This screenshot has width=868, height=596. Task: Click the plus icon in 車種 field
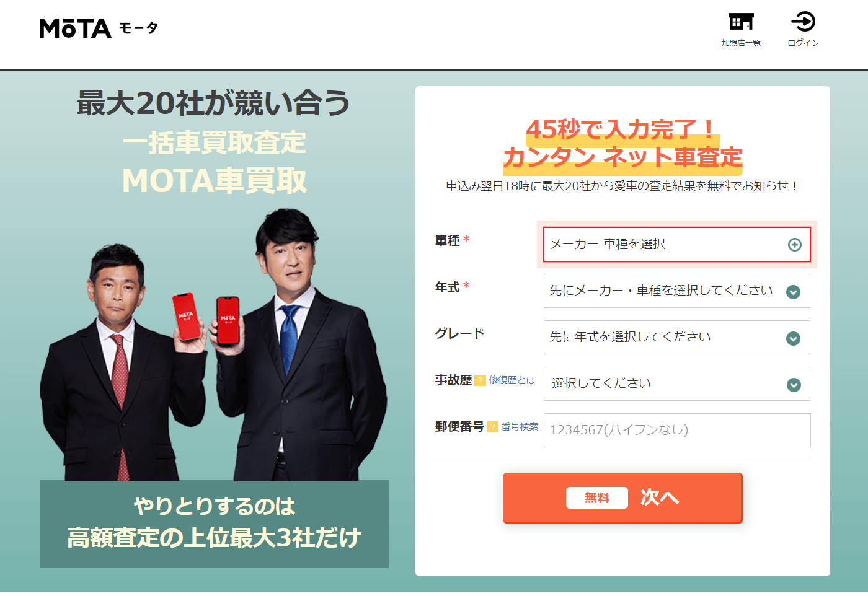pos(794,245)
